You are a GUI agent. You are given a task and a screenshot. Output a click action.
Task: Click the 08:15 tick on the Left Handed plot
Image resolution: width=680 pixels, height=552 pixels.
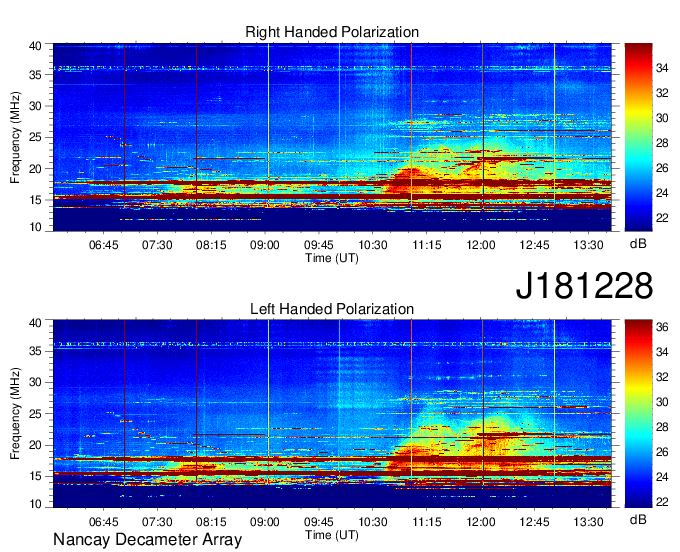pyautogui.click(x=211, y=522)
